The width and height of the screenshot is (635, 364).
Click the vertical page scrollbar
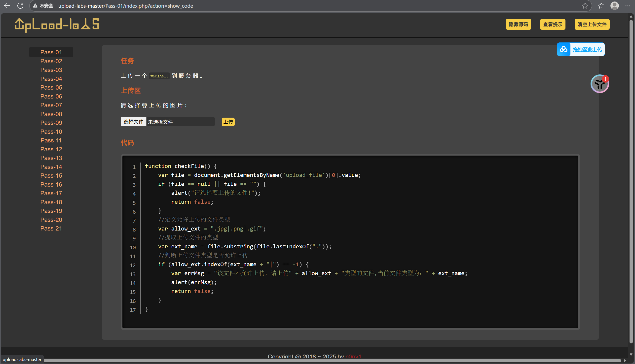pos(631,175)
